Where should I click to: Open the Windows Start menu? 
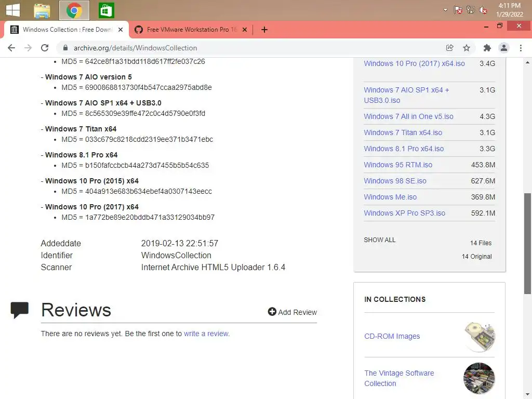(x=13, y=10)
